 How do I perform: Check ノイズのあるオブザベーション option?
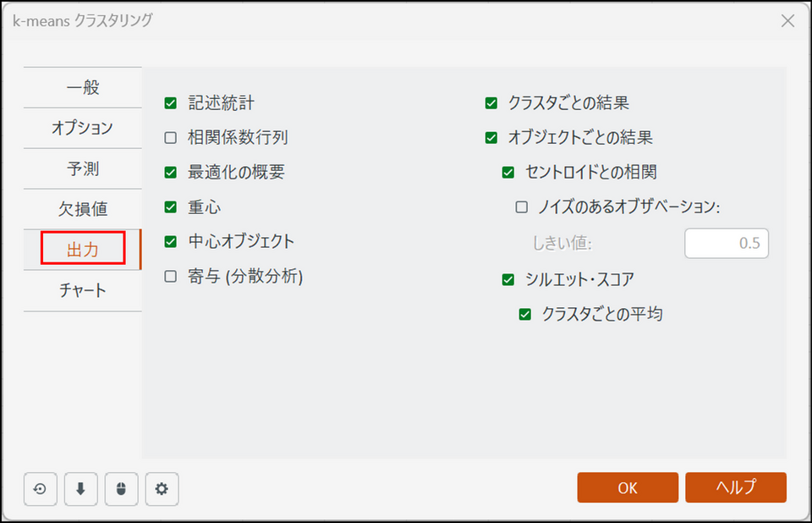coord(522,206)
